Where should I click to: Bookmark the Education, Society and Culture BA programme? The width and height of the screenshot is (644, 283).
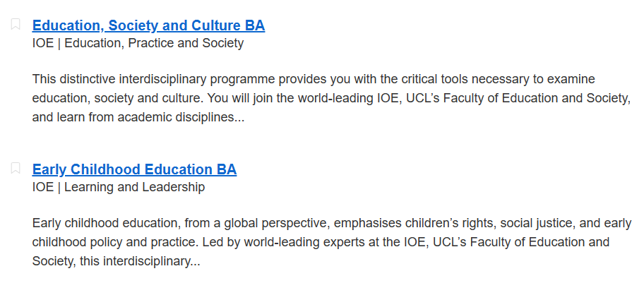[16, 24]
